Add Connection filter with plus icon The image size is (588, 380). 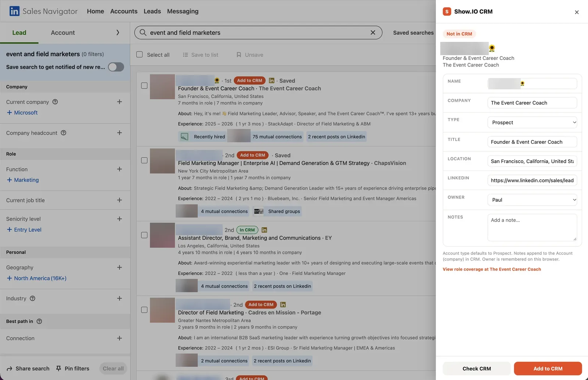tap(119, 338)
